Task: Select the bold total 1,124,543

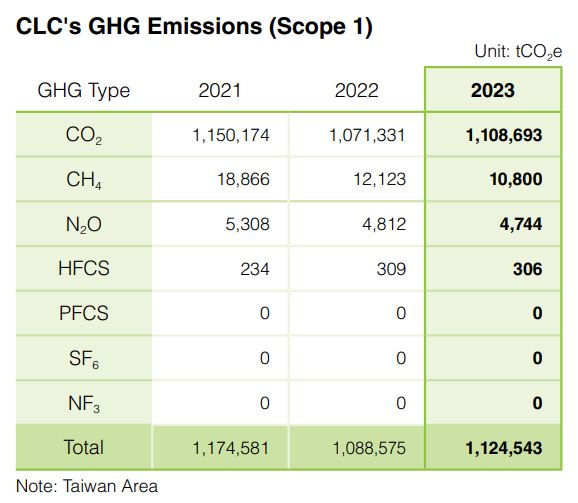Action: [504, 448]
